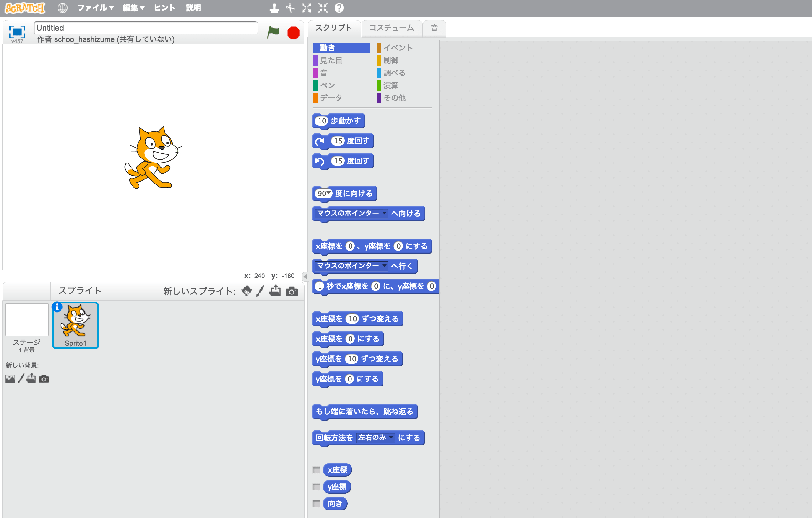Click the project title field Untitled
Viewport: 812px width, 518px height.
(x=146, y=28)
